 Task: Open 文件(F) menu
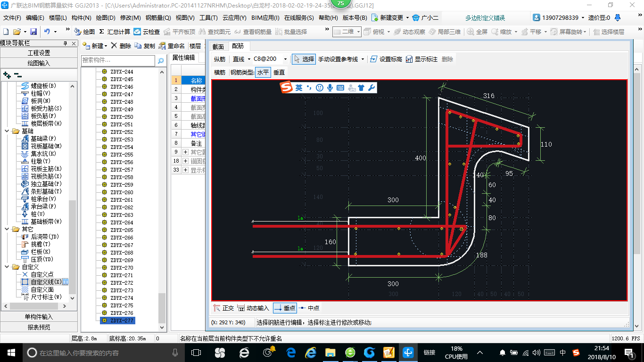pos(12,17)
